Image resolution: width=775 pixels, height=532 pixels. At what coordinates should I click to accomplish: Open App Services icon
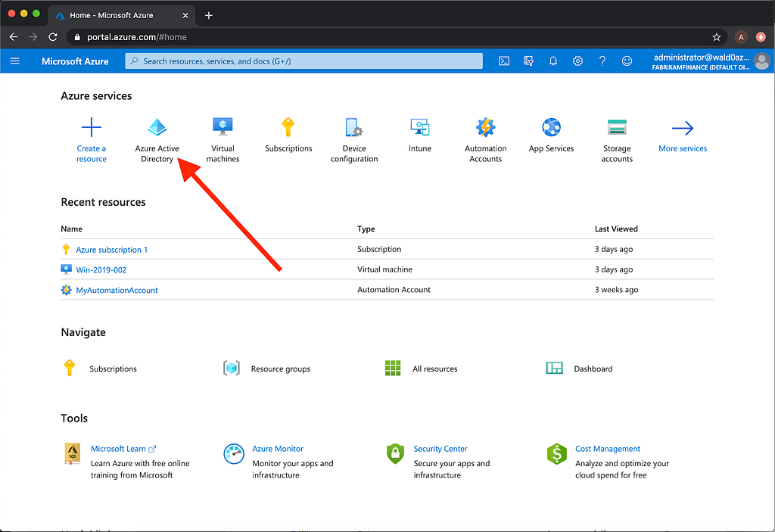tap(551, 127)
